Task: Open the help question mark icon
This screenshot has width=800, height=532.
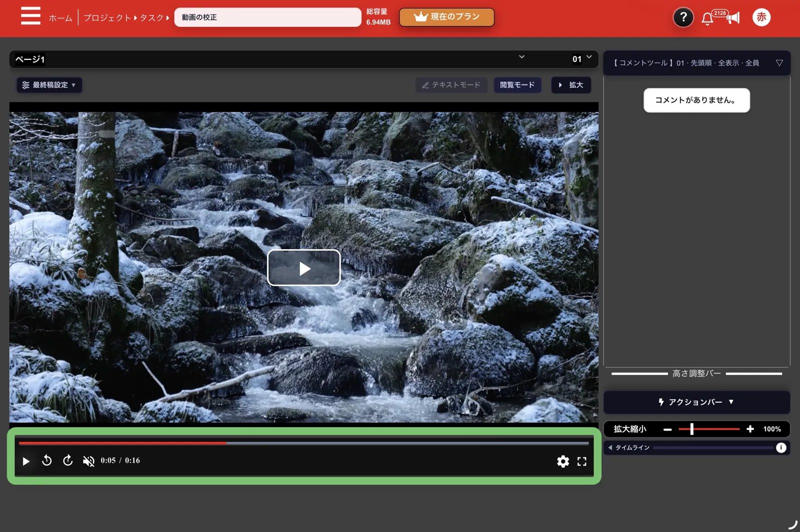Action: (x=683, y=17)
